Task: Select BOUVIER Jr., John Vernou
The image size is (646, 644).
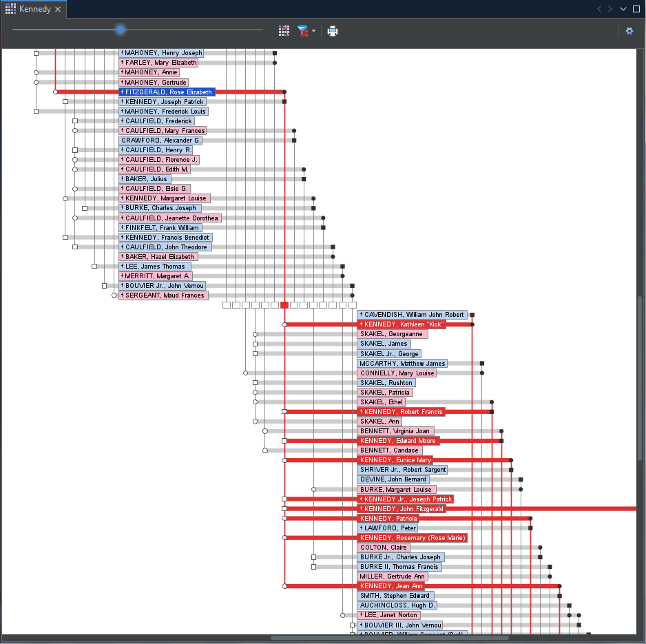Action: [163, 286]
